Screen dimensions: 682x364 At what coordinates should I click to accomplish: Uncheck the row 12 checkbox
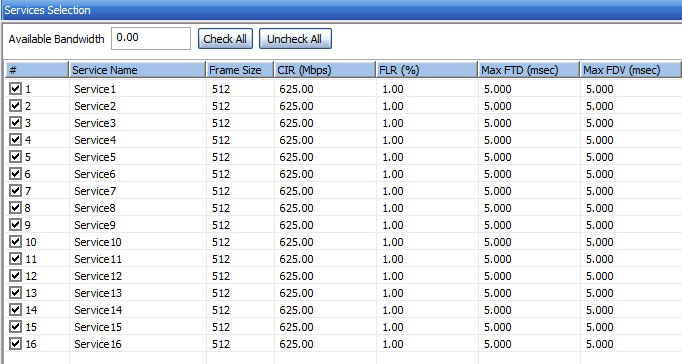(15, 275)
